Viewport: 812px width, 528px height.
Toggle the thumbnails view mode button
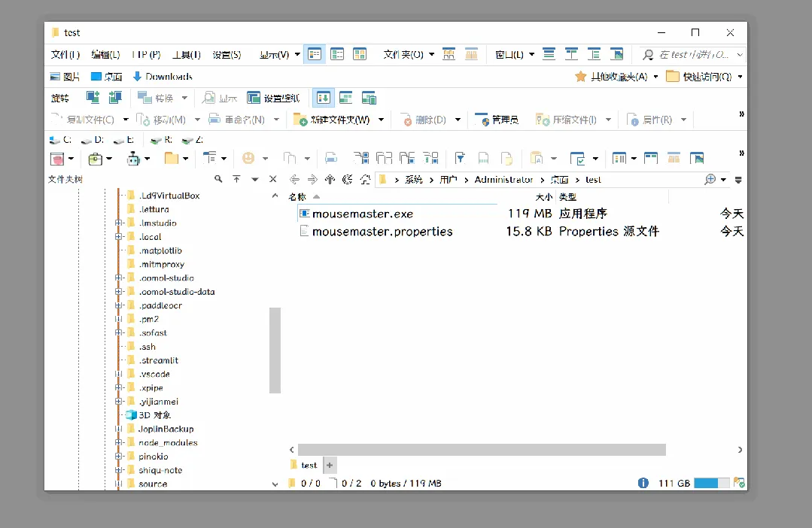point(360,54)
